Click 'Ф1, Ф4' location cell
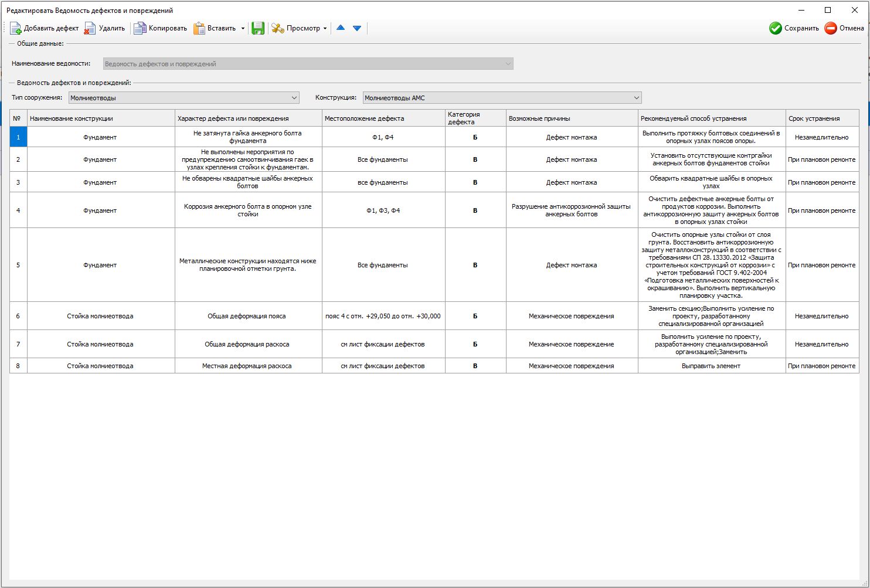The image size is (870, 588). pos(383,137)
